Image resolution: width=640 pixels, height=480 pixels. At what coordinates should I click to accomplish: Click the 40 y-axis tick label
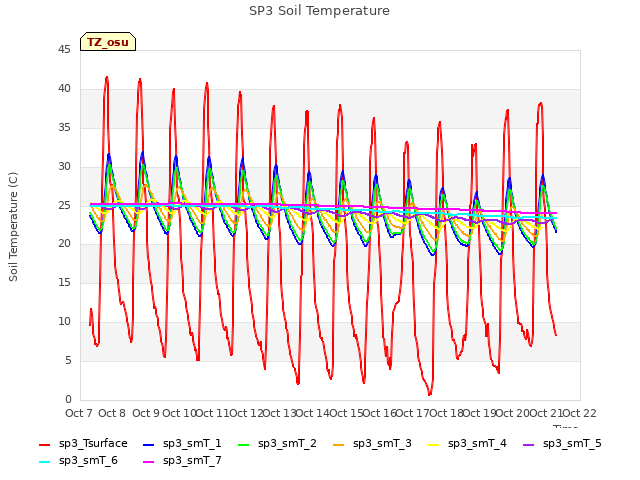(x=64, y=89)
